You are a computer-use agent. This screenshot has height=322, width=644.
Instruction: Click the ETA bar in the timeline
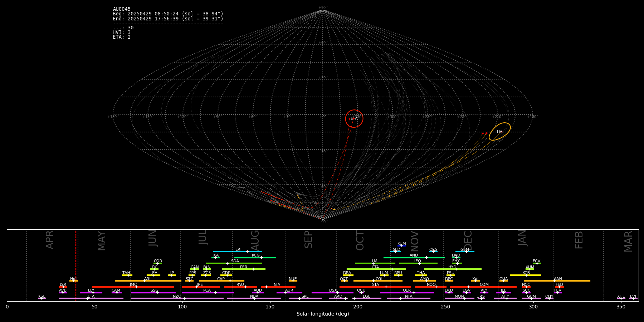[91, 298]
